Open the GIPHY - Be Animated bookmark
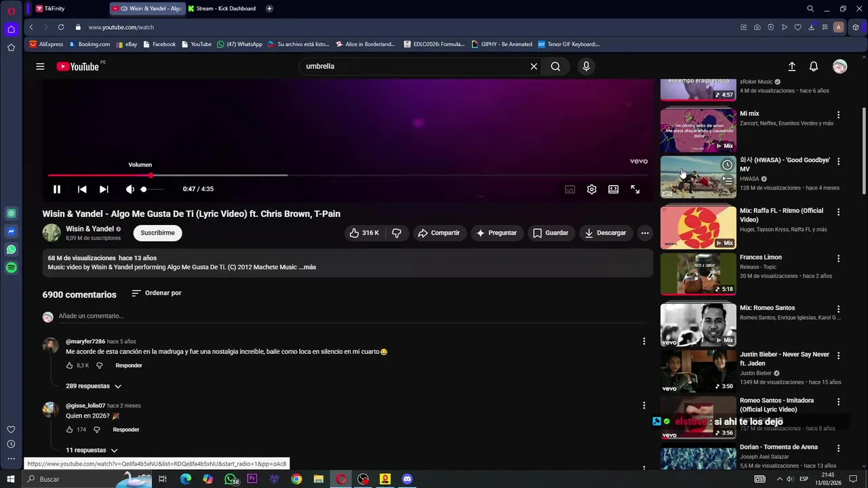The image size is (868, 488). pyautogui.click(x=501, y=44)
